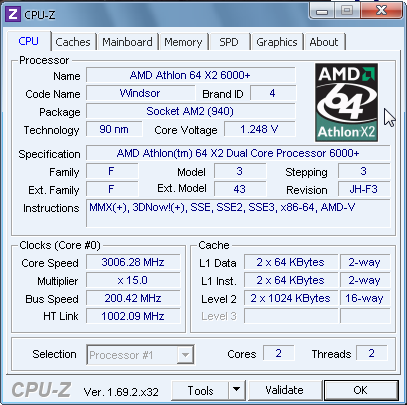Click the Family value F

[x=112, y=171]
